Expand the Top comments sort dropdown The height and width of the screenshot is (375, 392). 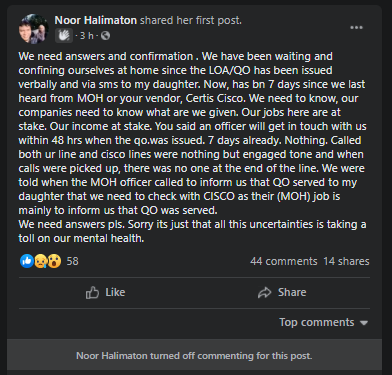pyautogui.click(x=323, y=322)
